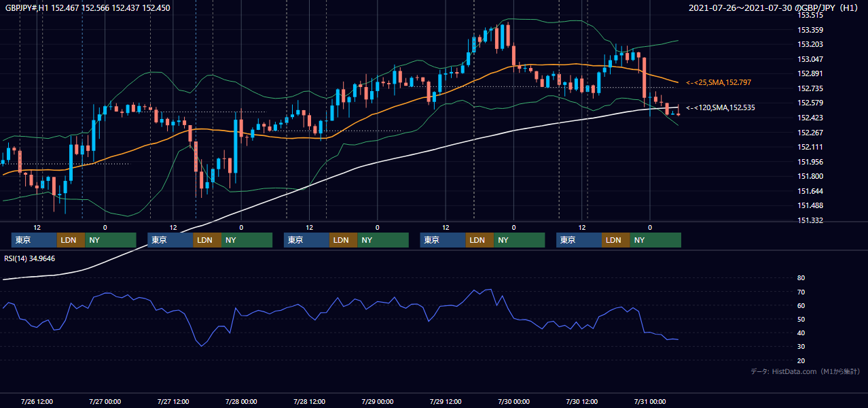
Task: Click the 152.735 price axis label
Action: click(x=810, y=88)
